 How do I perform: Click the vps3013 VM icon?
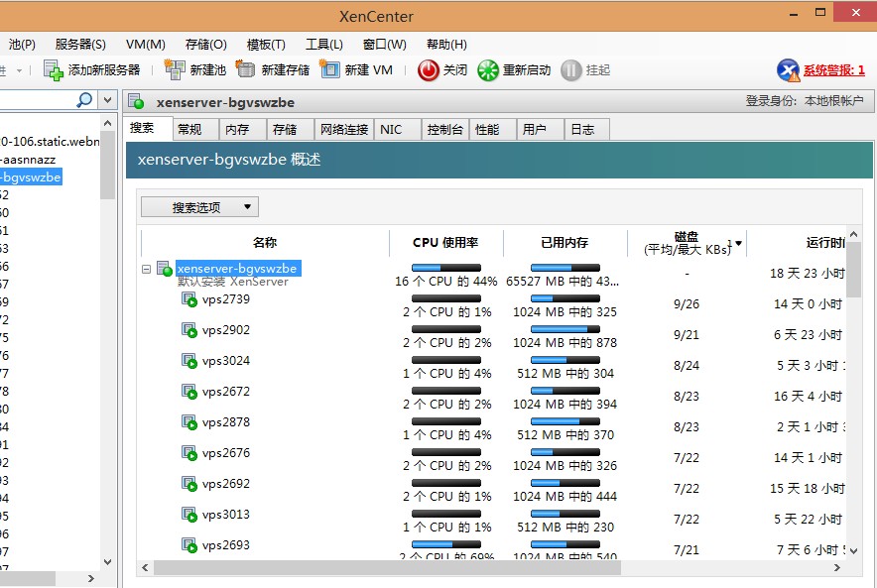point(189,515)
